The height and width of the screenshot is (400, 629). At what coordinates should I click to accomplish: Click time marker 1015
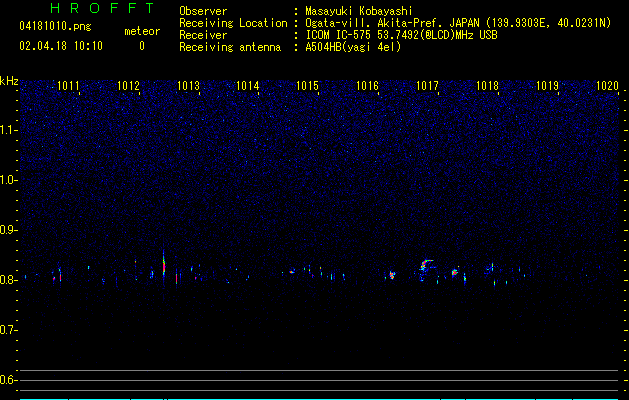308,85
